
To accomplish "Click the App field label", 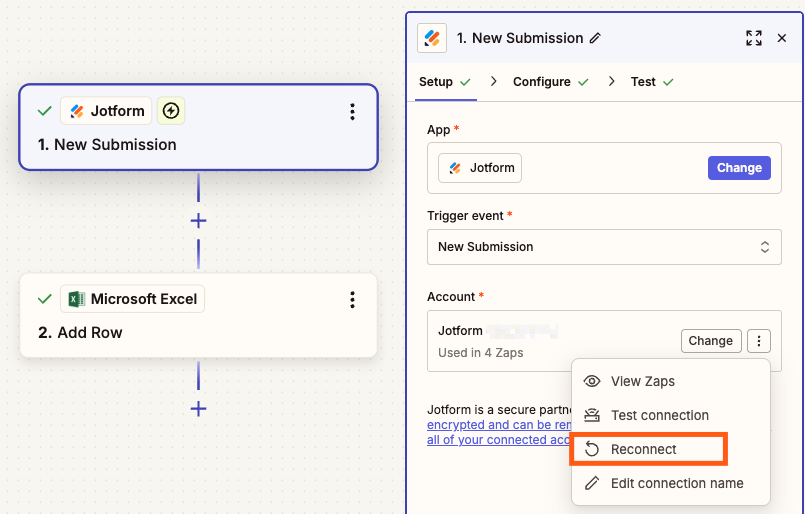I will coord(438,130).
